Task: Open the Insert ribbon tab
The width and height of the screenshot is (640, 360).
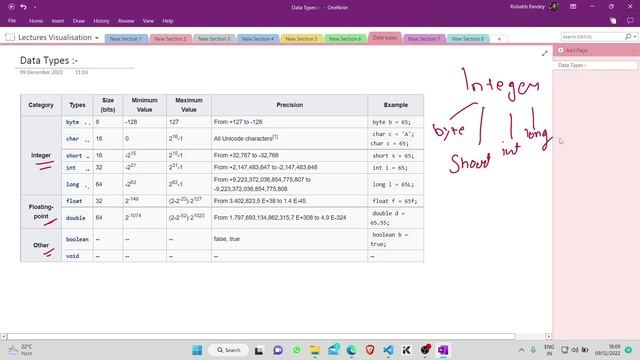Action: click(x=58, y=21)
